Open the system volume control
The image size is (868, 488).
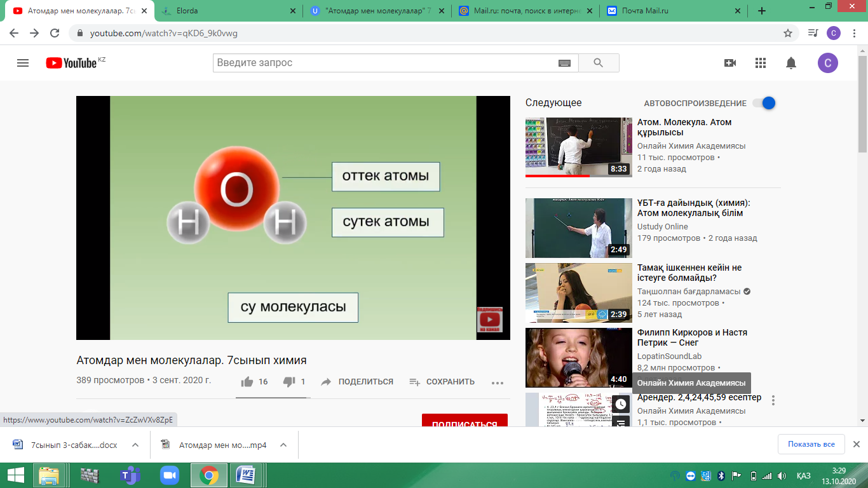click(782, 476)
